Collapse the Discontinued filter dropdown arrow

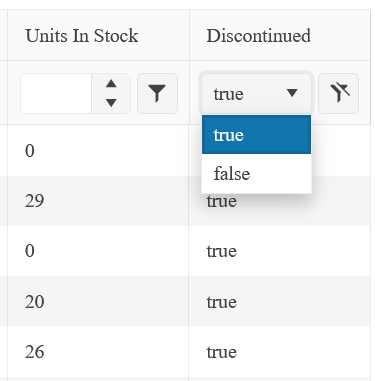pyautogui.click(x=292, y=93)
